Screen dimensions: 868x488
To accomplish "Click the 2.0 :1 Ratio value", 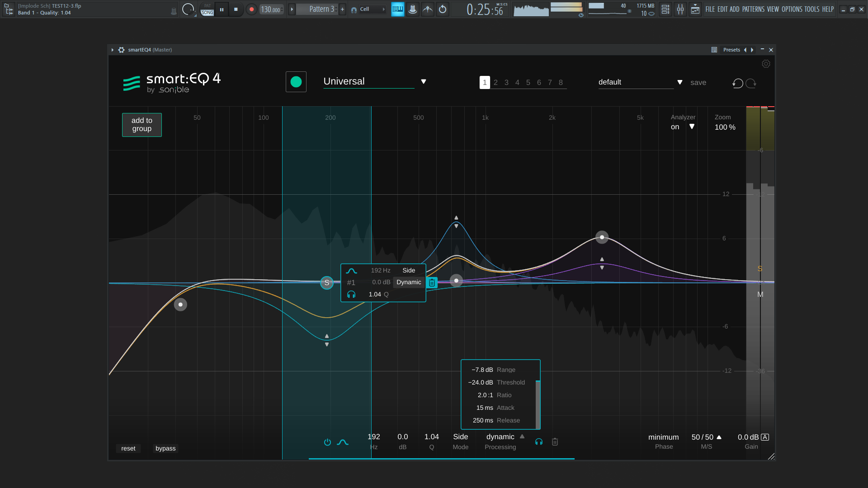I will [x=485, y=395].
